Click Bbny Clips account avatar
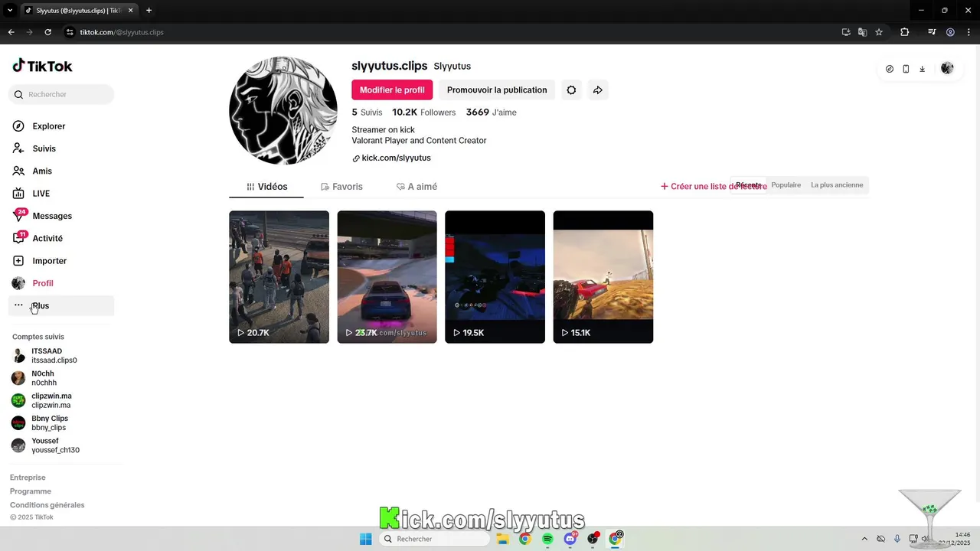 click(x=18, y=422)
